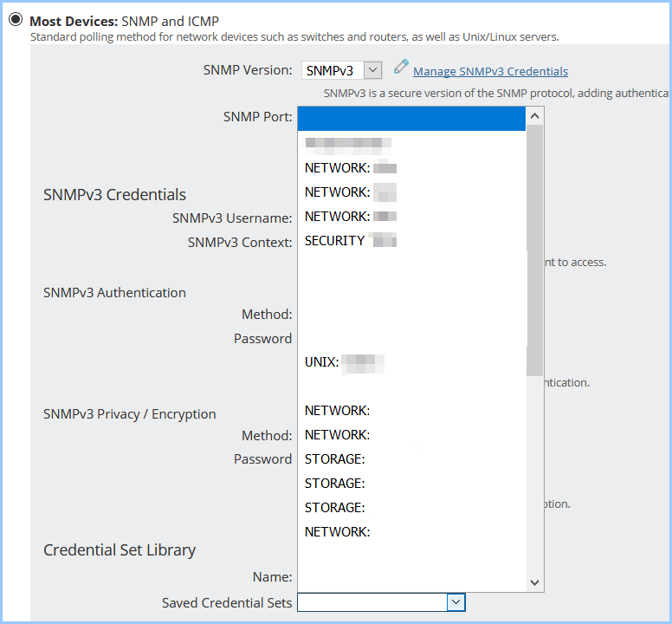Click the scroll up arrow of the credential list

pyautogui.click(x=534, y=116)
